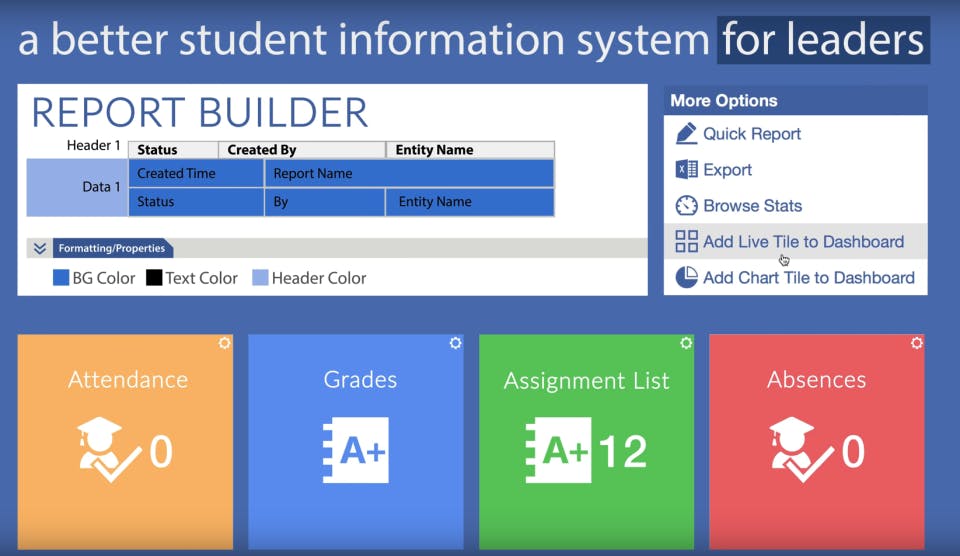Choose Browse Stats from More Options
Screen dimensions: 960x556
click(x=795, y=206)
